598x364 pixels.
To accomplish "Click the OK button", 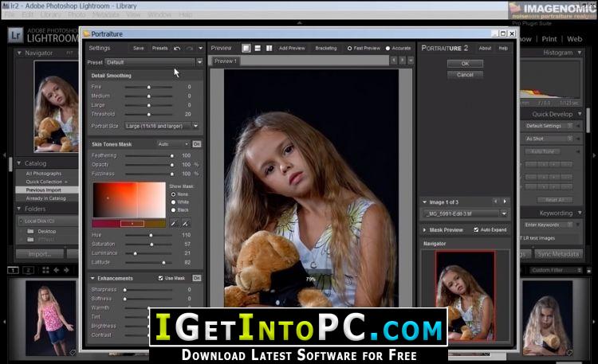I will coord(465,63).
